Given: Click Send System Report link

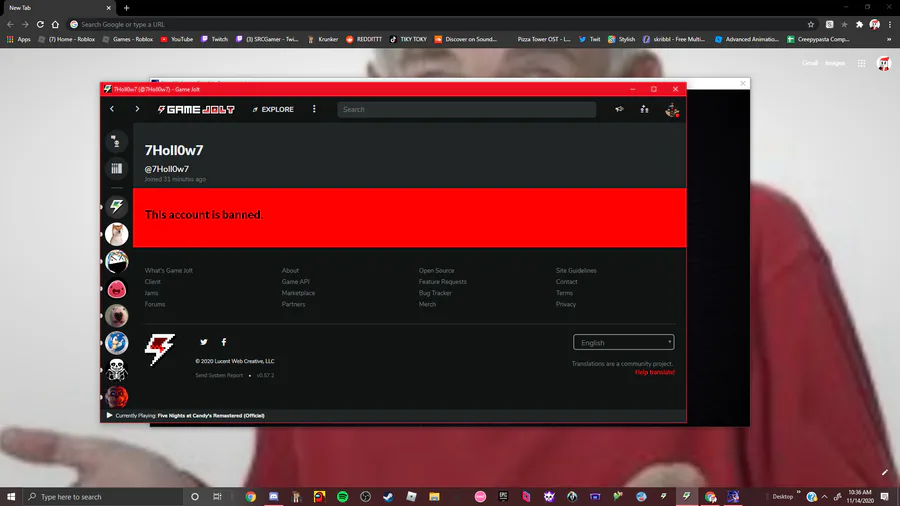Looking at the screenshot, I should [x=219, y=375].
